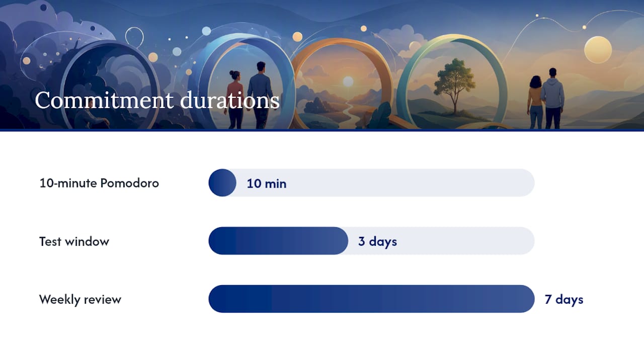The height and width of the screenshot is (362, 644).
Task: Click the Test window label
Action: [x=74, y=241]
